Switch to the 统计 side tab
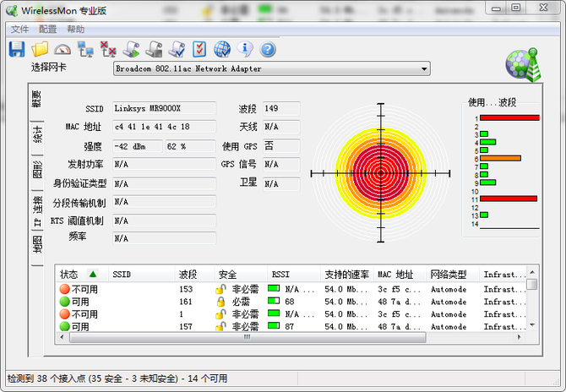This screenshot has width=566, height=392. point(37,135)
